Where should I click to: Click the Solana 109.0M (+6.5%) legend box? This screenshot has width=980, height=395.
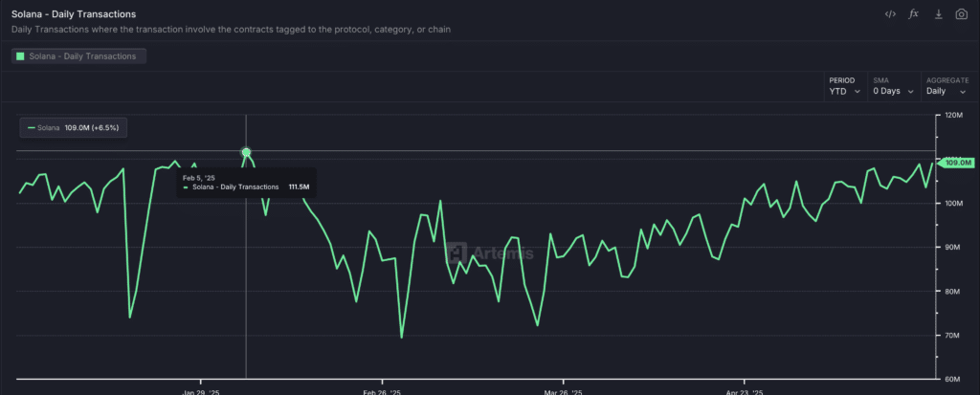point(74,127)
